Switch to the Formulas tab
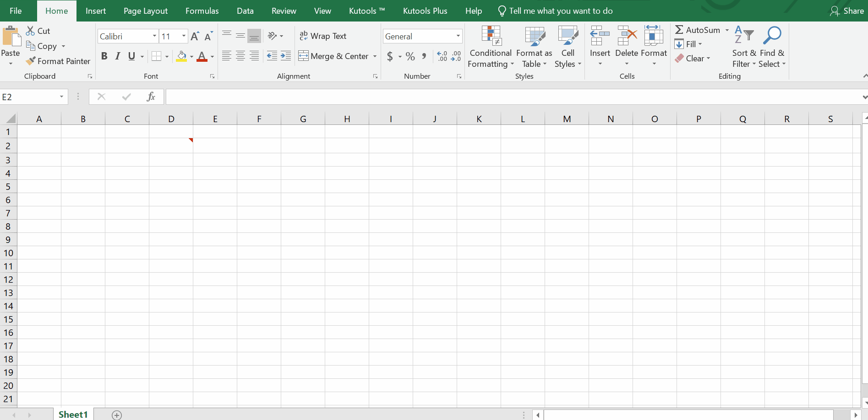868x420 pixels. [x=202, y=11]
